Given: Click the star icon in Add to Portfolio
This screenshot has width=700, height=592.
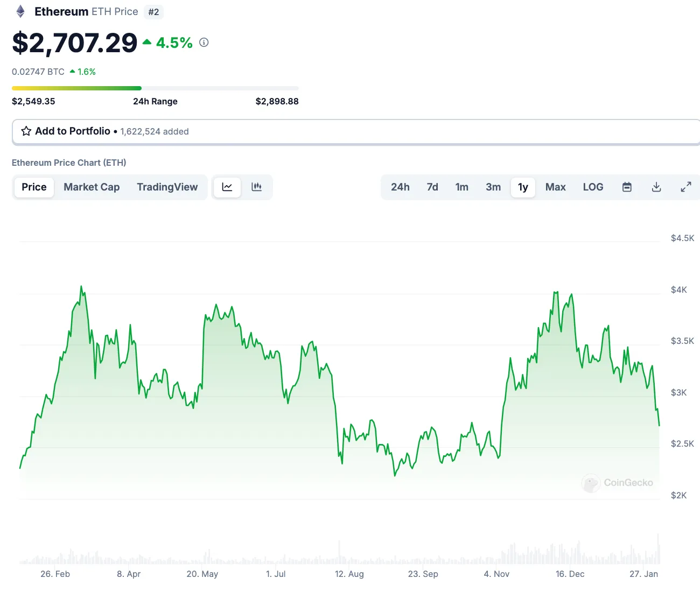Looking at the screenshot, I should [x=25, y=131].
